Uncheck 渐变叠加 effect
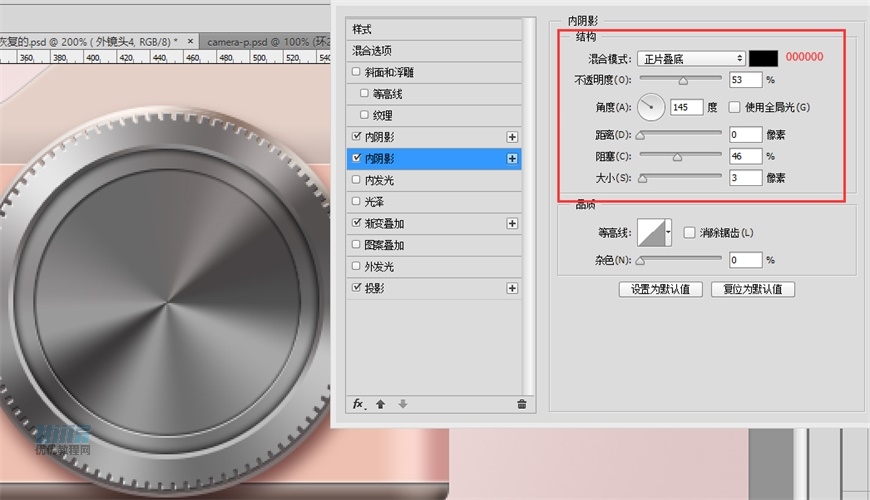870x500 pixels. (x=356, y=223)
